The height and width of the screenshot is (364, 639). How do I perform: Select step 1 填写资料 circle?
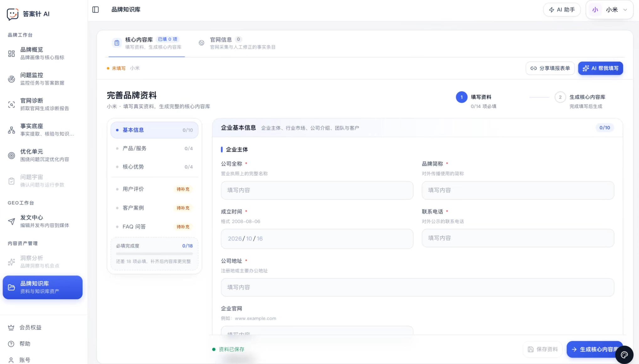(462, 97)
